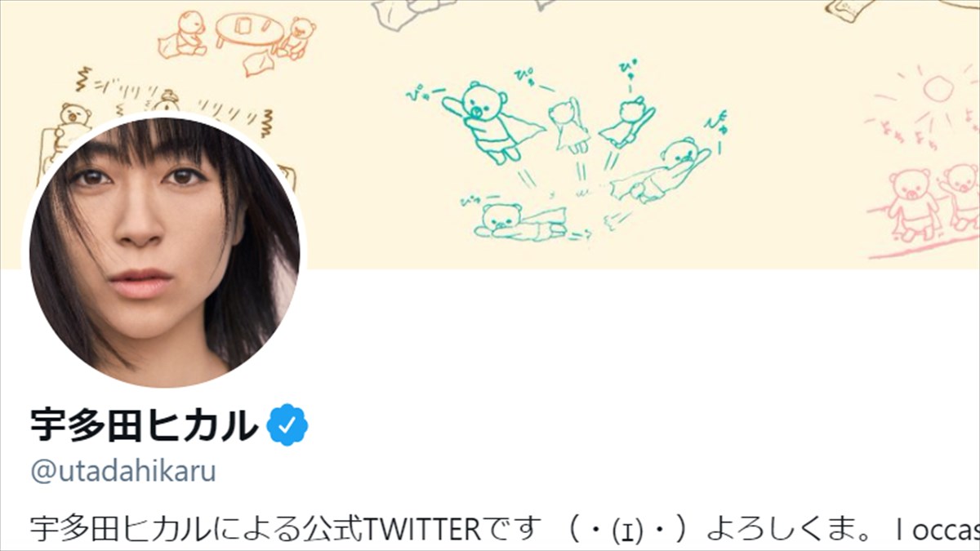980x551 pixels.
Task: Click the word TWITTER in the bio
Action: point(423,531)
